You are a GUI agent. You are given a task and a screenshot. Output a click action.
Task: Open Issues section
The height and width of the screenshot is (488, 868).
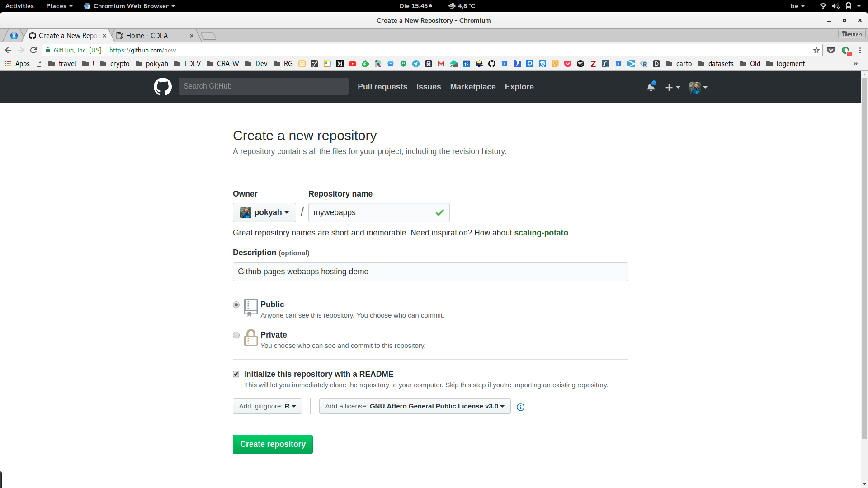tap(429, 86)
